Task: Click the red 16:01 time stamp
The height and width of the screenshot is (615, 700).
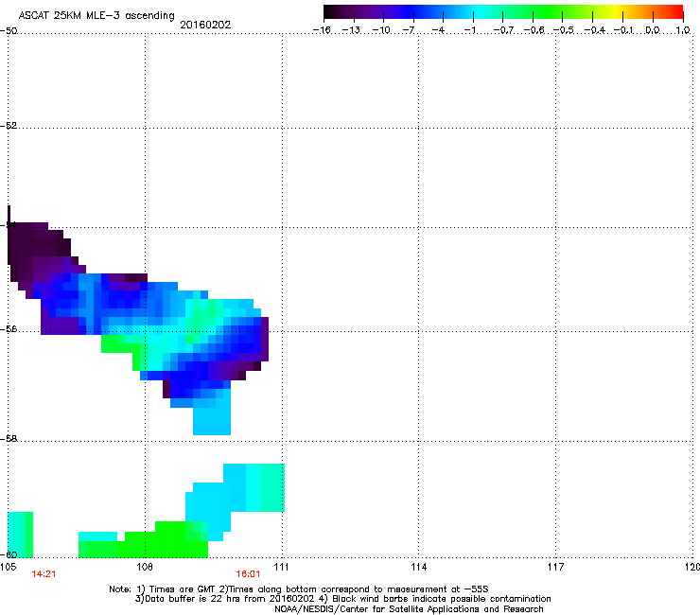Action: click(x=248, y=574)
